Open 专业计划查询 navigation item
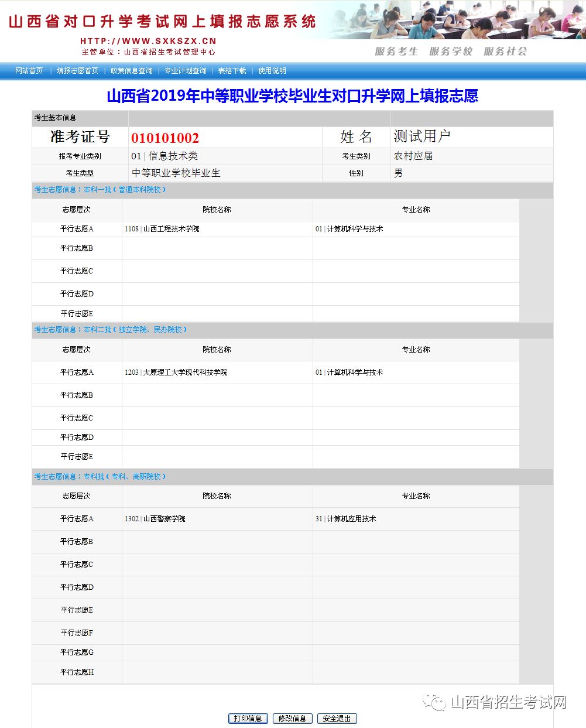 pyautogui.click(x=185, y=71)
